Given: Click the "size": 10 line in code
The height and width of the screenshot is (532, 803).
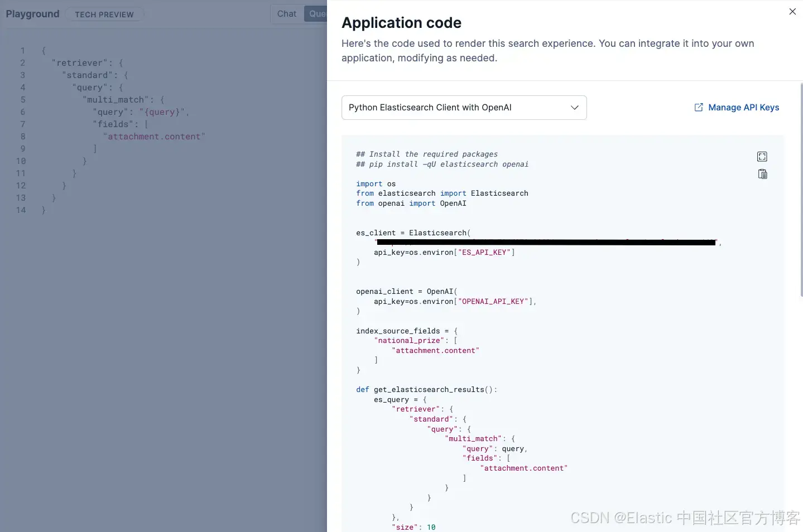Looking at the screenshot, I should pyautogui.click(x=413, y=527).
